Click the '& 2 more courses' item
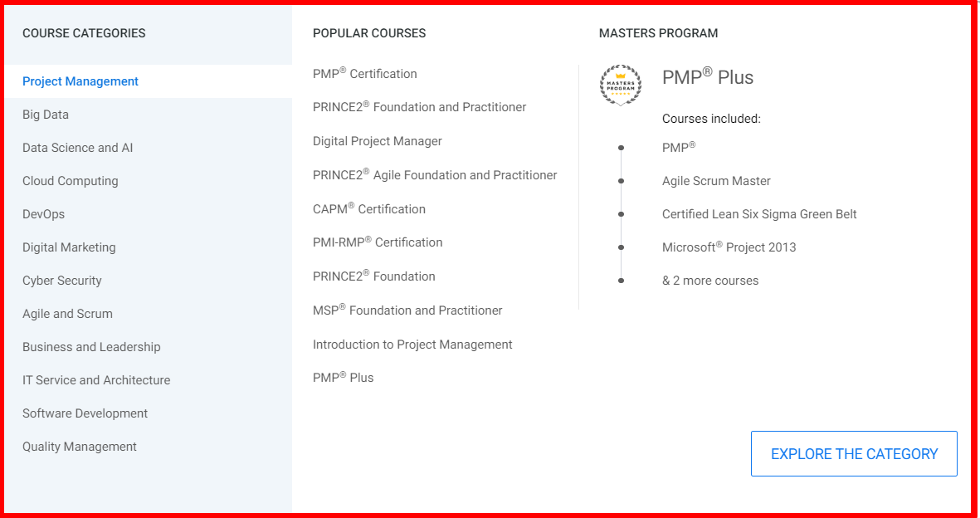 click(710, 281)
